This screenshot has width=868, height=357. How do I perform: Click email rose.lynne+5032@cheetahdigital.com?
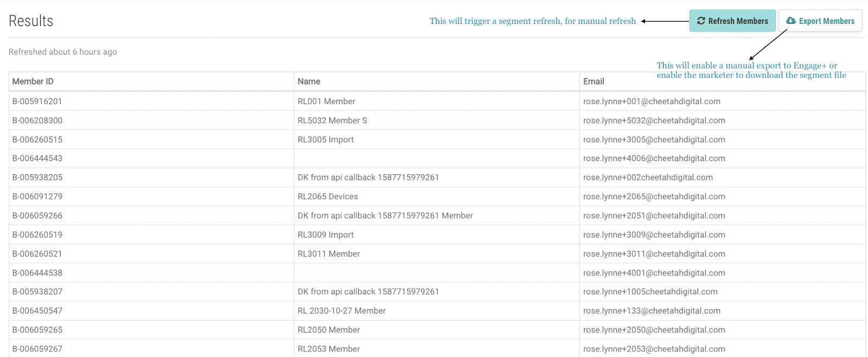pos(654,120)
